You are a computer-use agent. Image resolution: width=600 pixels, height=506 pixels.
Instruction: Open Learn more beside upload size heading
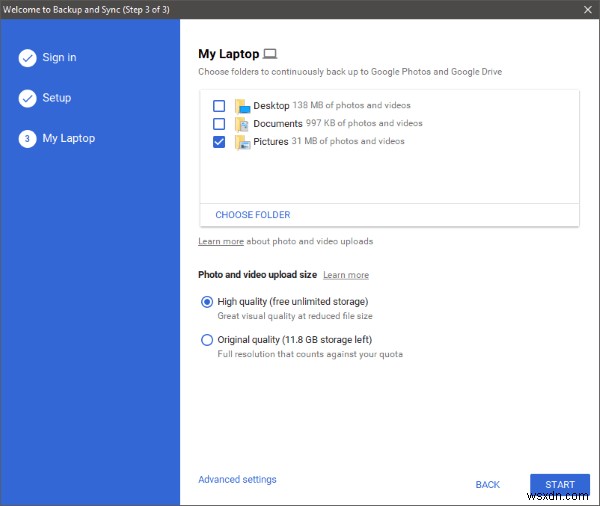click(x=346, y=275)
